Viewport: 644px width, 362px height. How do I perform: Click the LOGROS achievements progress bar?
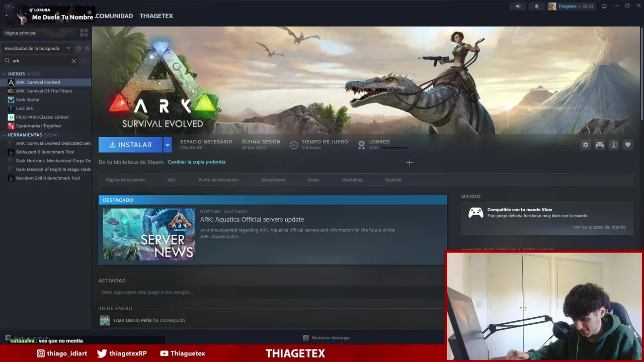pyautogui.click(x=394, y=148)
